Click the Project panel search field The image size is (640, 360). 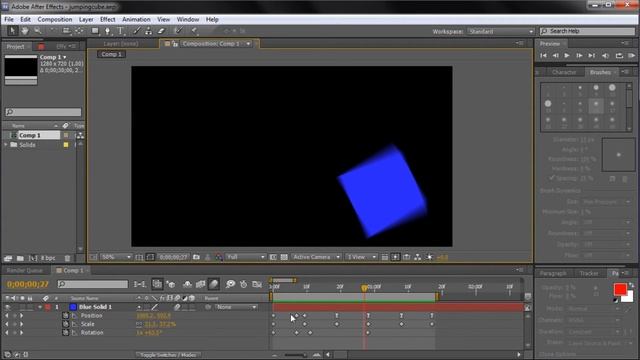tap(43, 112)
